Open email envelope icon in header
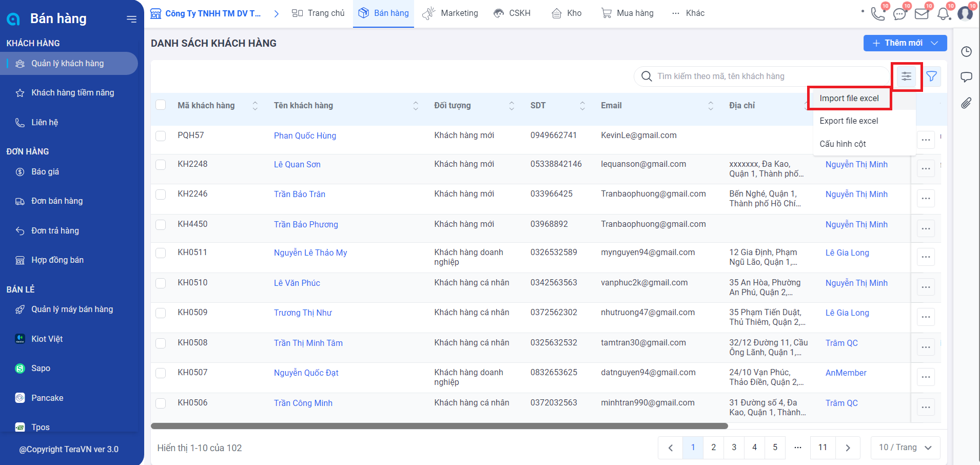Viewport: 980px width, 465px height. click(922, 14)
